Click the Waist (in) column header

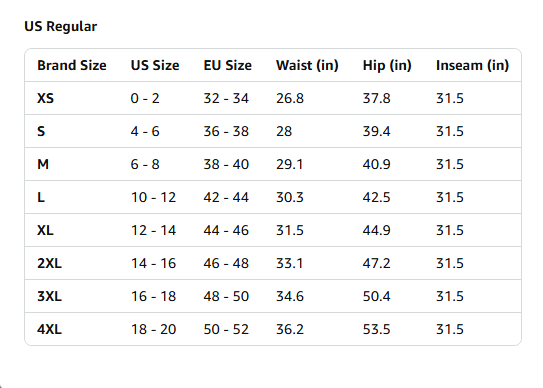pos(307,65)
